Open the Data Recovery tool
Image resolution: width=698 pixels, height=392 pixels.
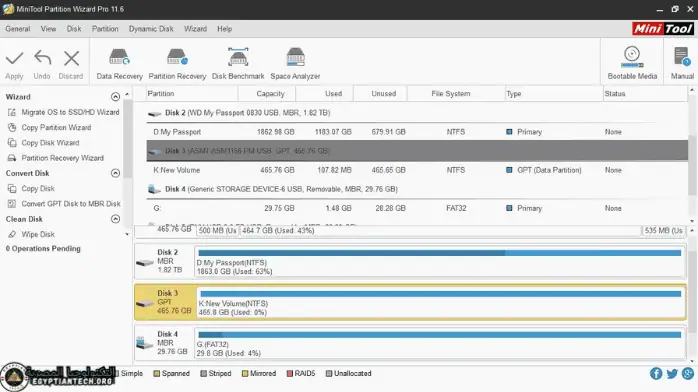pos(119,64)
